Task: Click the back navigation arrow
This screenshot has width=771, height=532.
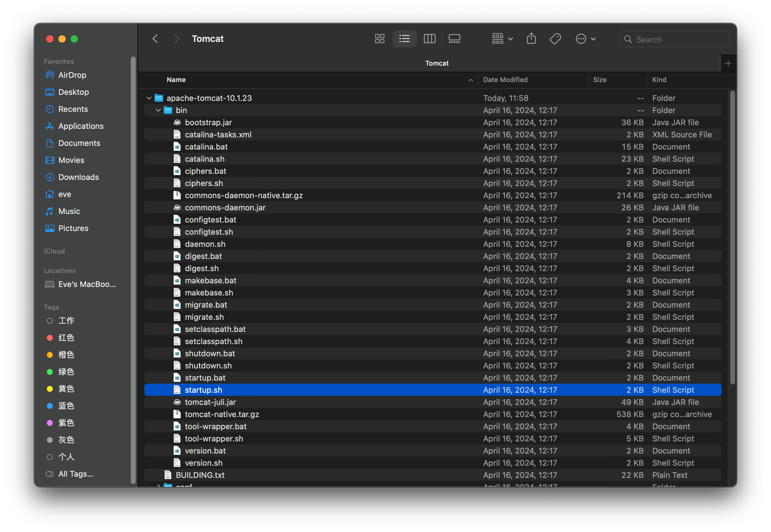Action: click(x=155, y=39)
